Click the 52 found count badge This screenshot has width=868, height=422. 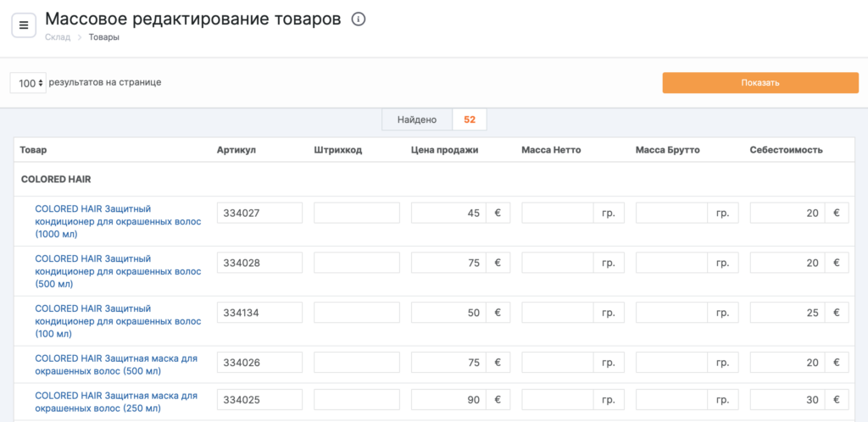[469, 120]
